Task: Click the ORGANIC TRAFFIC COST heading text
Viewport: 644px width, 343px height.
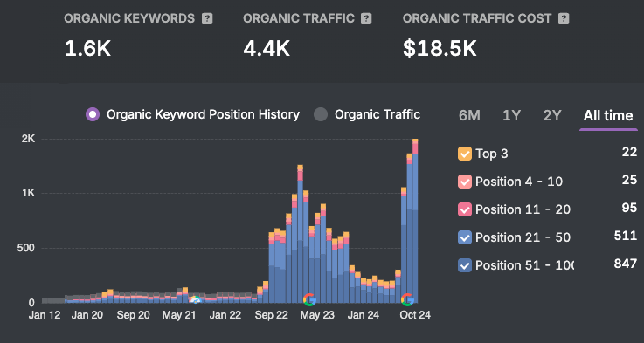Action: point(477,18)
